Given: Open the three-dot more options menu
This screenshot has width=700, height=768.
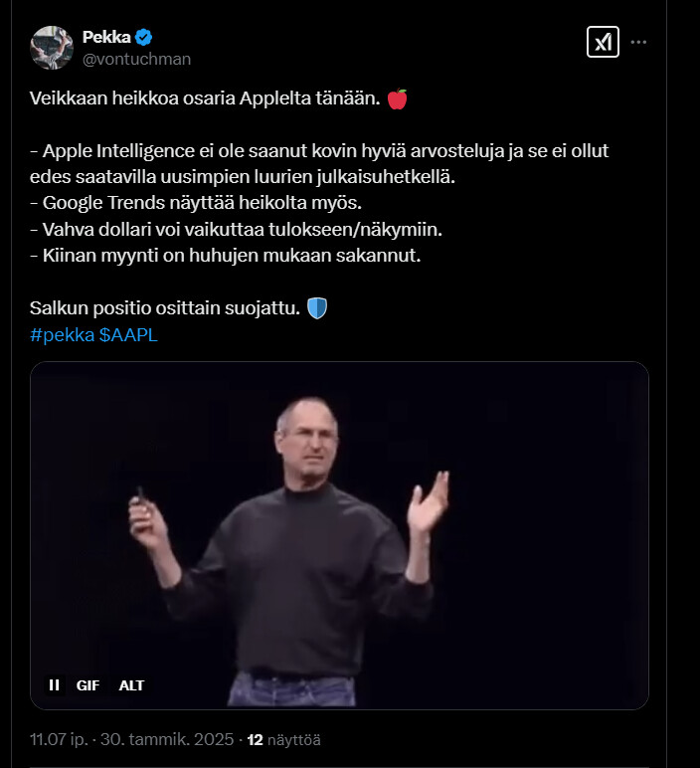Looking at the screenshot, I should coord(638,42).
